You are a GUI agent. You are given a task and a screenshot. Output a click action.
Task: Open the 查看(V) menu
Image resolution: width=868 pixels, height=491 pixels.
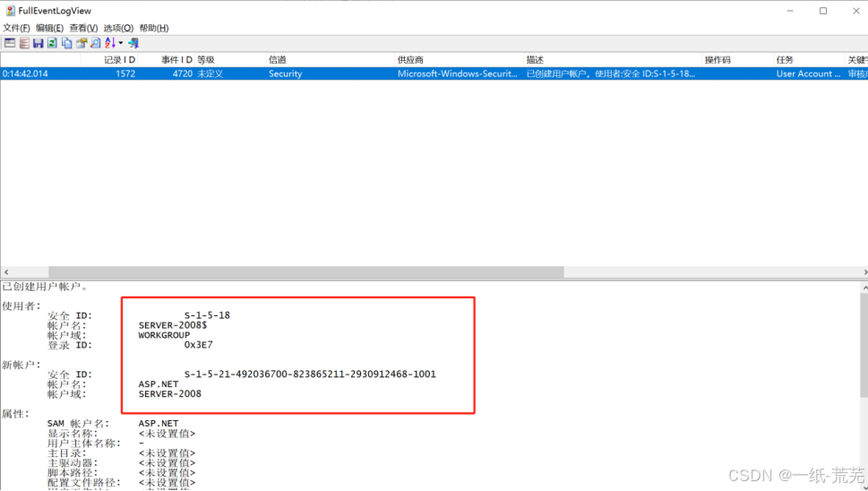(83, 28)
